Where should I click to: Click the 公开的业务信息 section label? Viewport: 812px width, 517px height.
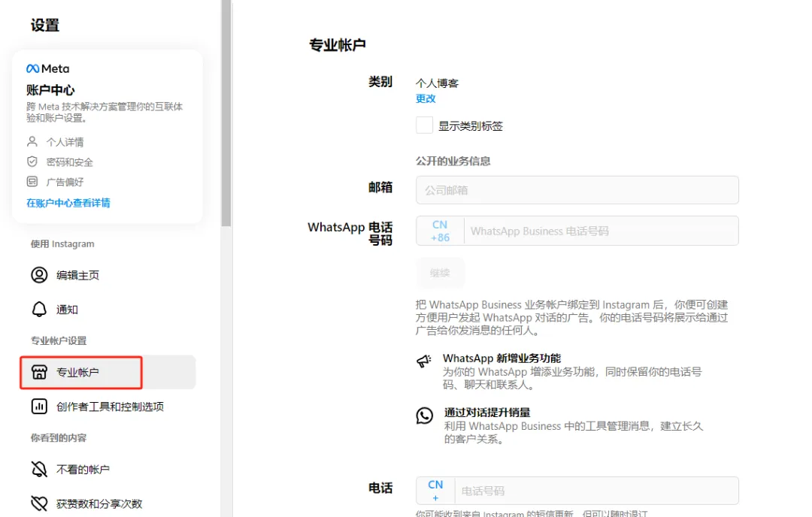(x=453, y=161)
